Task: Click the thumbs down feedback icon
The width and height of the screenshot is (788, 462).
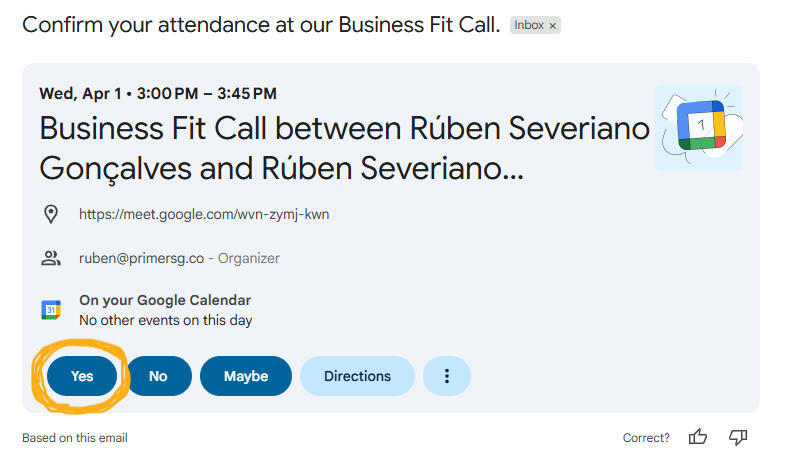Action: (x=738, y=437)
